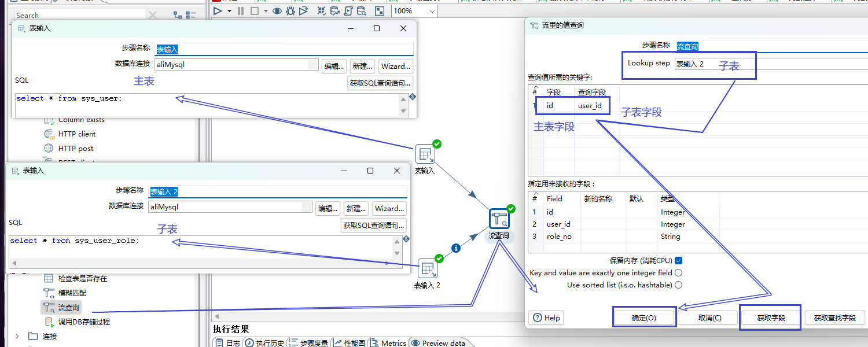Click the Lookup step input field
Viewport: 868px width, 347px height.
click(715, 64)
